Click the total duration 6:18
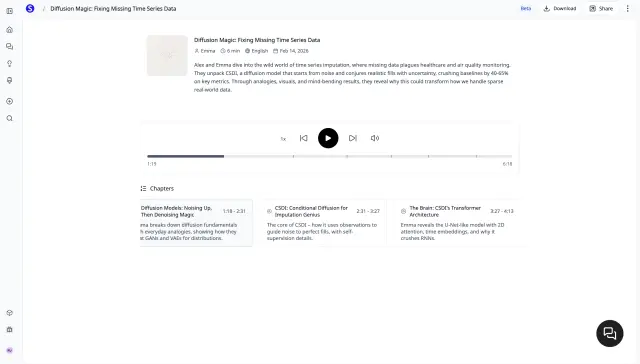The image size is (640, 364). click(507, 164)
